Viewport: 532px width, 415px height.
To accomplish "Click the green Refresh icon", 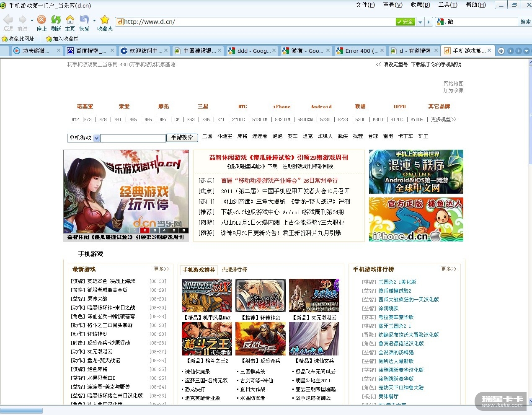I will pos(56,19).
